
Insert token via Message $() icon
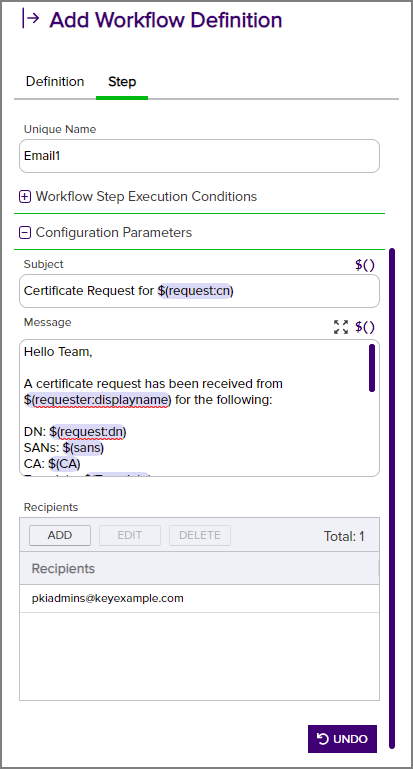pos(364,327)
